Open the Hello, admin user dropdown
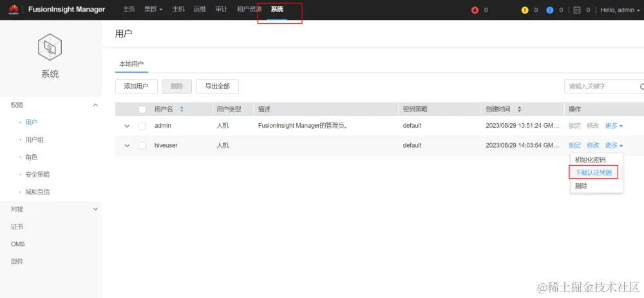The image size is (644, 298). (x=620, y=10)
